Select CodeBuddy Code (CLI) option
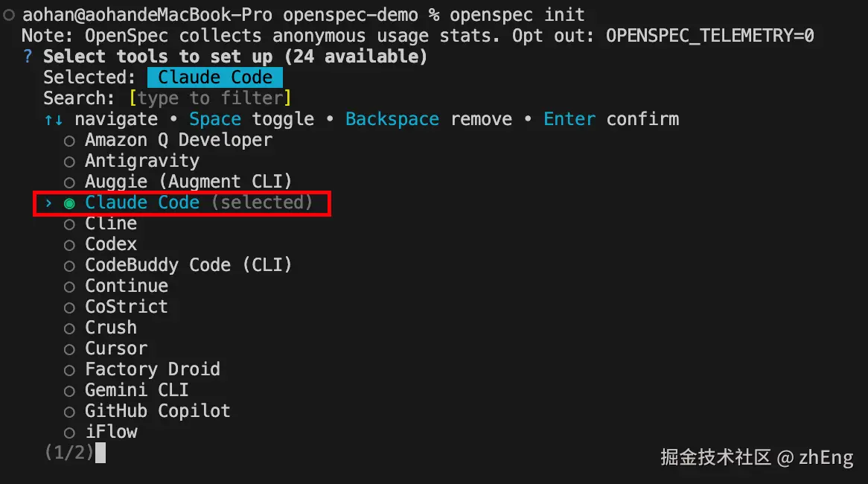Image resolution: width=868 pixels, height=484 pixels. (x=188, y=266)
